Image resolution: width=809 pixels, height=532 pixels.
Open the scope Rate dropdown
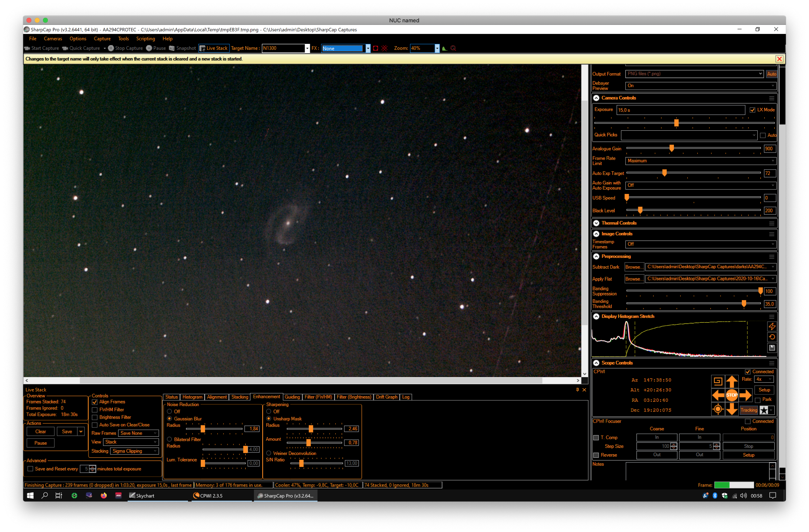[x=764, y=379]
